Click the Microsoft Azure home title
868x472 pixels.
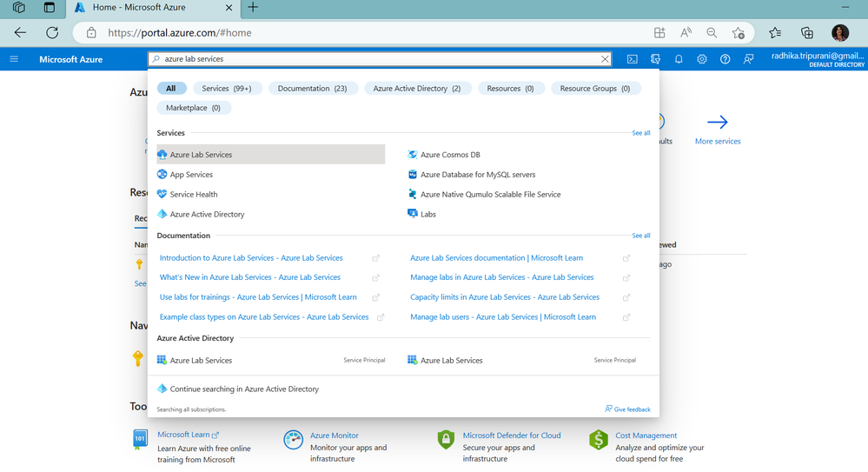71,59
